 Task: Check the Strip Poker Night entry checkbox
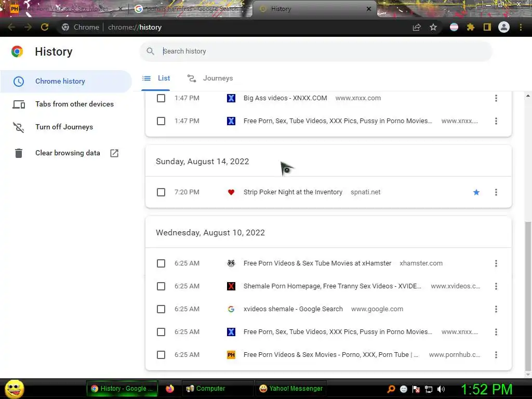tap(161, 192)
